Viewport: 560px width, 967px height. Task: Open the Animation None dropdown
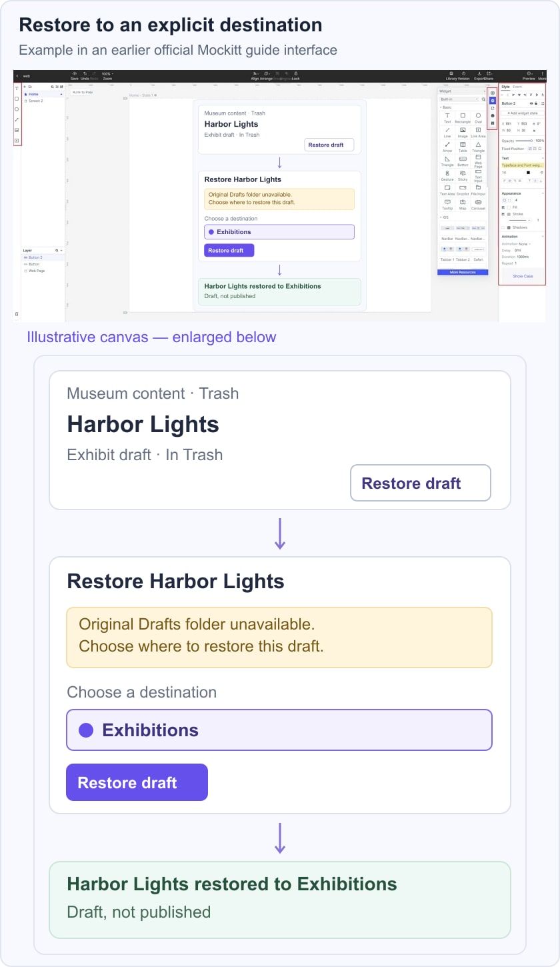tap(525, 244)
